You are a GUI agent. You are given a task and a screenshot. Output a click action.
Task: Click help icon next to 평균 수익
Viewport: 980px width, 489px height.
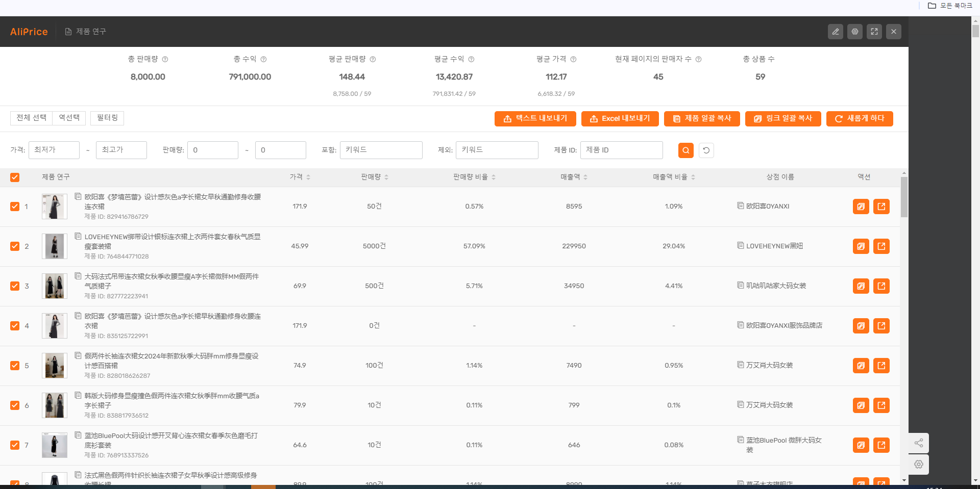pos(471,59)
